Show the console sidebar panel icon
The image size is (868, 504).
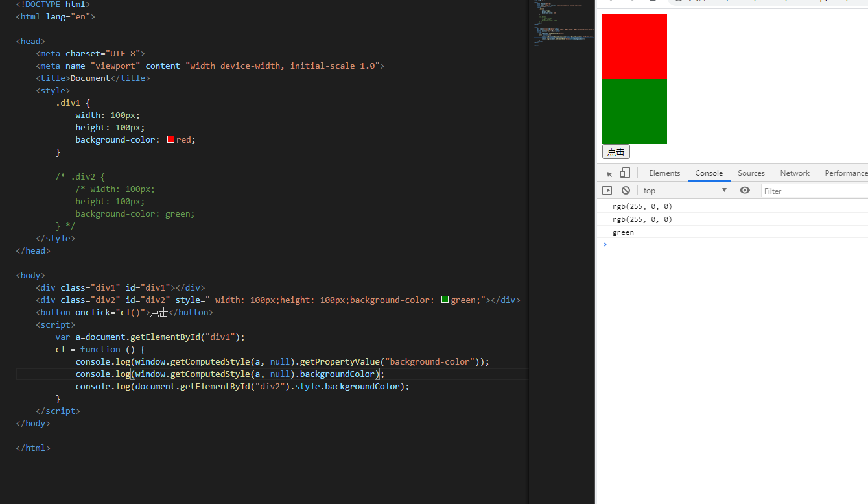tap(608, 190)
